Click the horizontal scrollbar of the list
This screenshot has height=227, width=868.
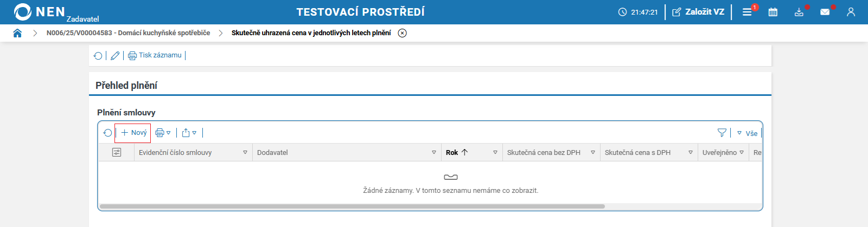click(353, 206)
